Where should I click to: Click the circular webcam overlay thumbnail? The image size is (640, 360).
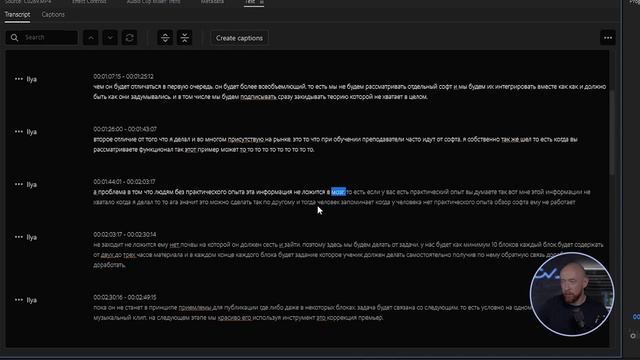click(x=571, y=294)
